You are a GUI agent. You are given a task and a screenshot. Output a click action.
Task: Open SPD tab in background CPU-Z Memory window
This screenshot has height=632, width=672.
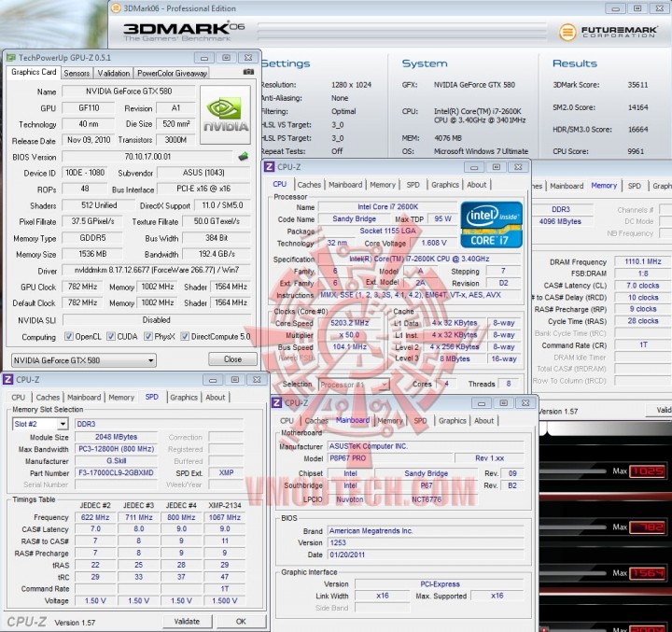[x=635, y=186]
